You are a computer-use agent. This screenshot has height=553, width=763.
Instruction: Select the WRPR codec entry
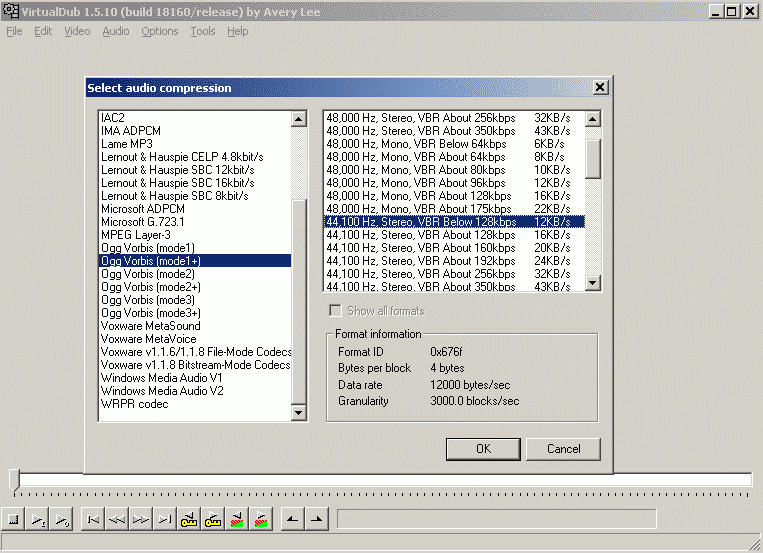point(195,405)
